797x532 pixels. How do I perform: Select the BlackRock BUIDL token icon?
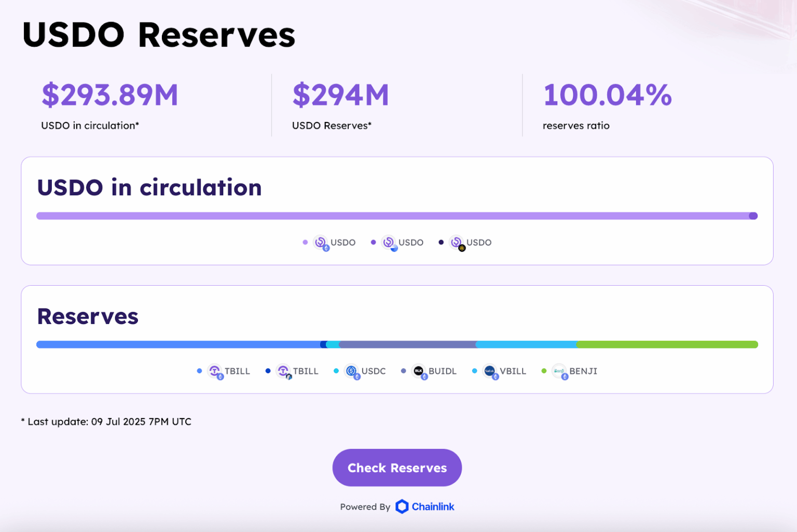419,371
